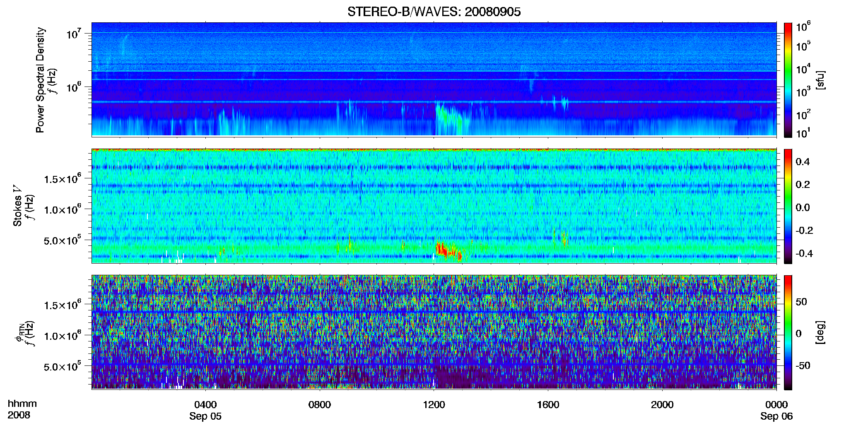Screen dimensions: 868x447
Task: Click the [sfu] colorbar unit label
Action: pos(820,80)
